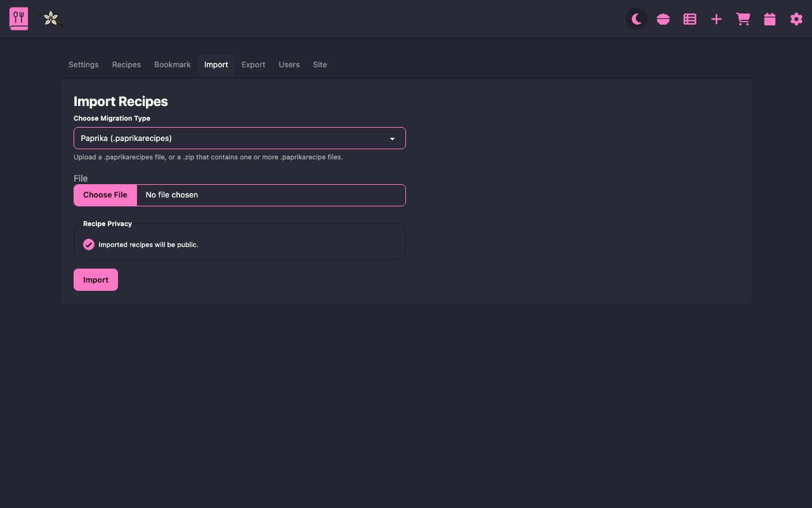Toggle dark mode moon icon
The image size is (812, 508).
tap(637, 19)
